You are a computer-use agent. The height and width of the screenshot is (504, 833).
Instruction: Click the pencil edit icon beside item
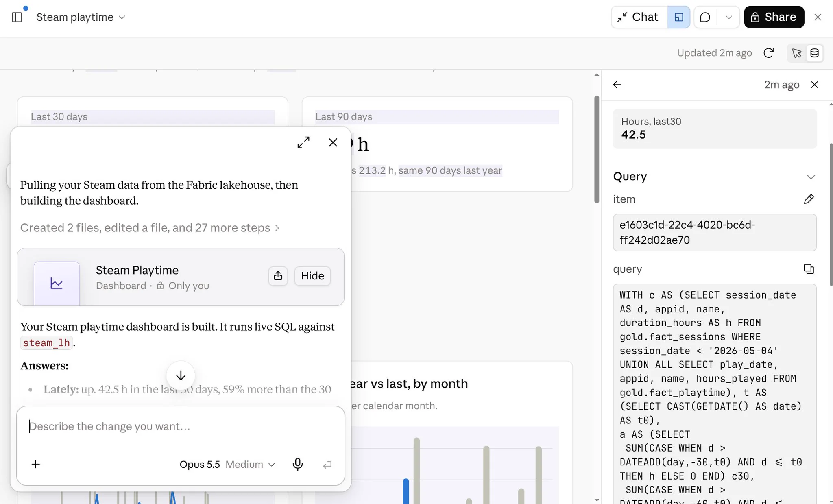[x=809, y=199]
